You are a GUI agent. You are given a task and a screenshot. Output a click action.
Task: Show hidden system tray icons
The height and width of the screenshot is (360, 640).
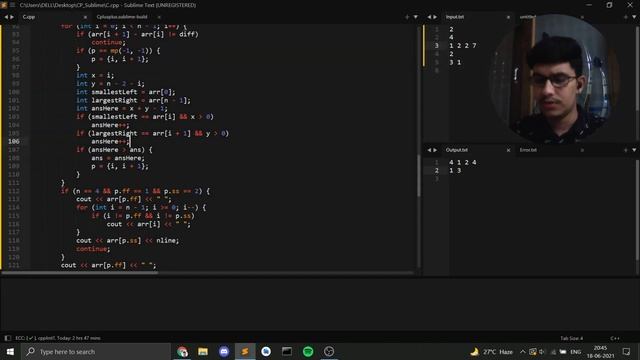[x=522, y=351]
